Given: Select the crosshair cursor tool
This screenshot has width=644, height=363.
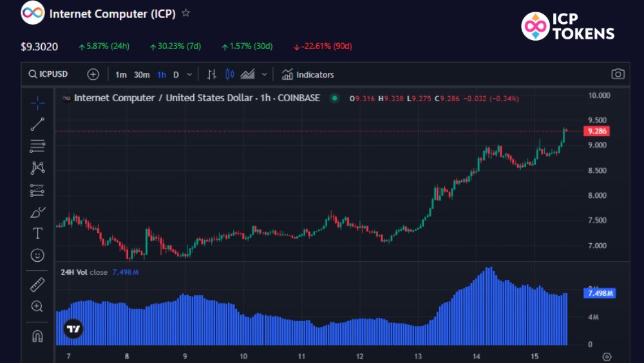Looking at the screenshot, I should (37, 103).
